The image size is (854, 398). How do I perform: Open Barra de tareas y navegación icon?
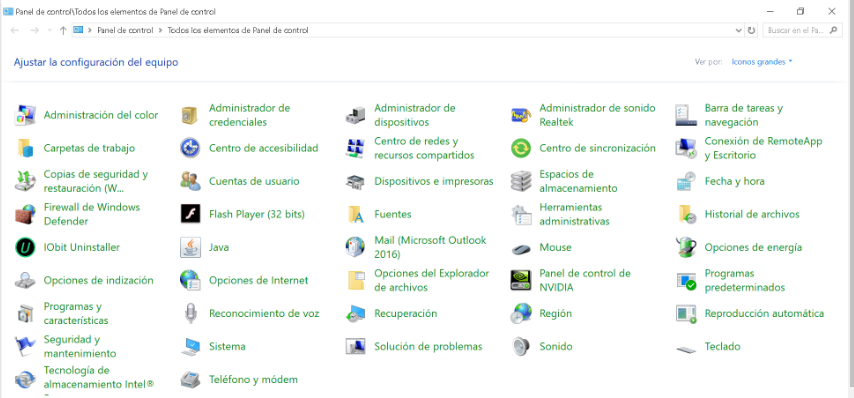click(686, 115)
